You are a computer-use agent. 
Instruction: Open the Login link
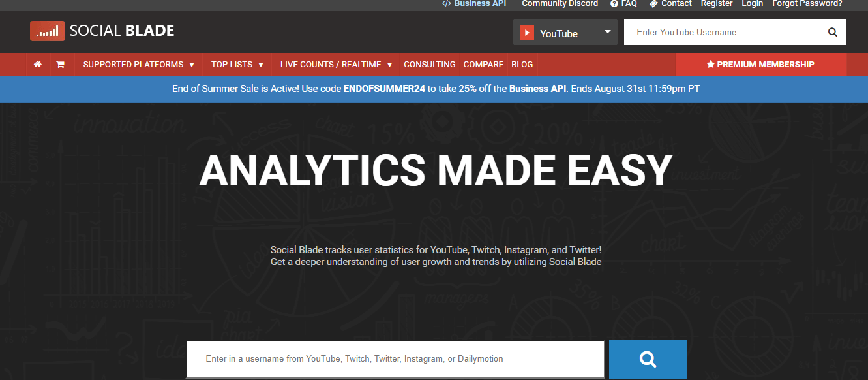coord(752,3)
